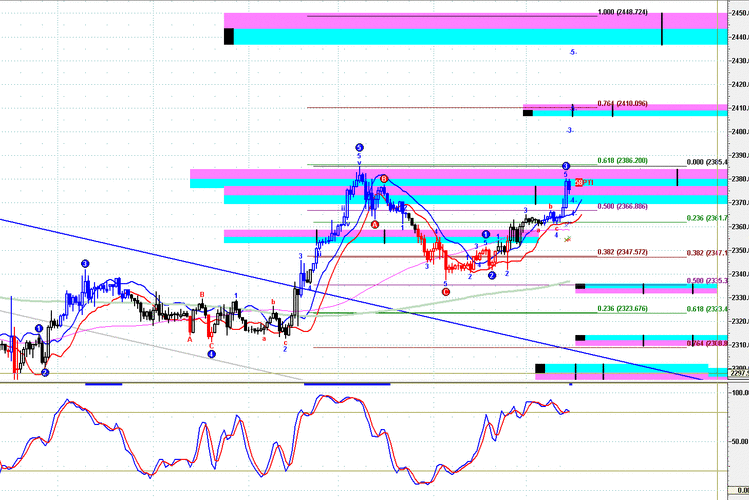
Task: Click the 0.500 (2366.886) Fibonacci label
Action: [x=622, y=206]
